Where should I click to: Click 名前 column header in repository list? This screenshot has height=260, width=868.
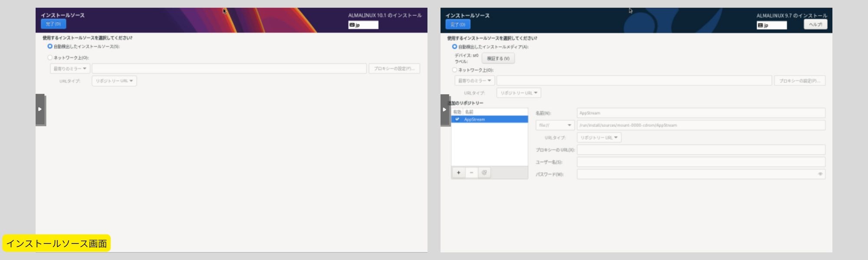469,112
